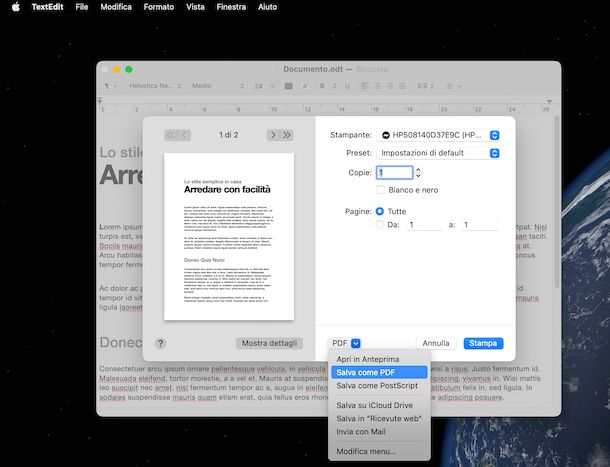This screenshot has height=467, width=610.
Task: Click the Da start page field
Action: click(425, 225)
